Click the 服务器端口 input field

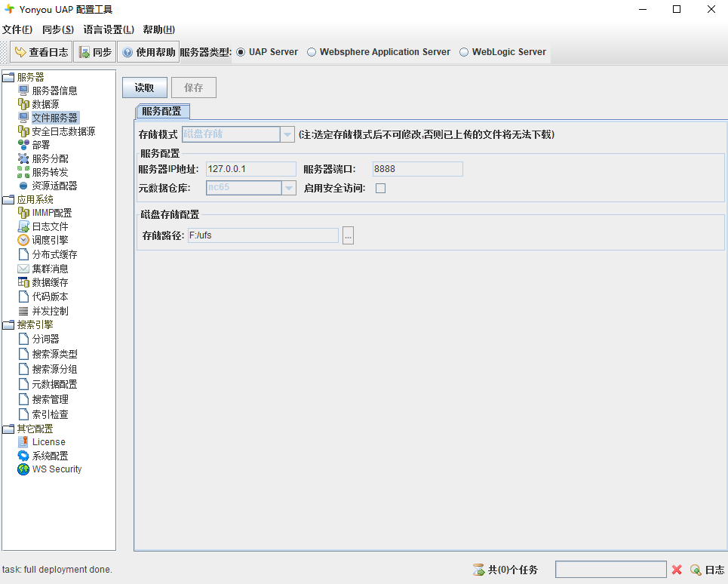417,169
